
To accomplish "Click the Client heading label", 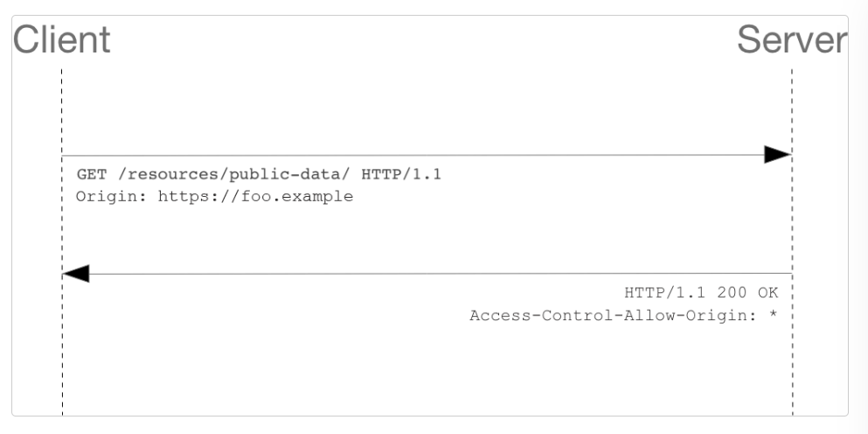I will 61,39.
